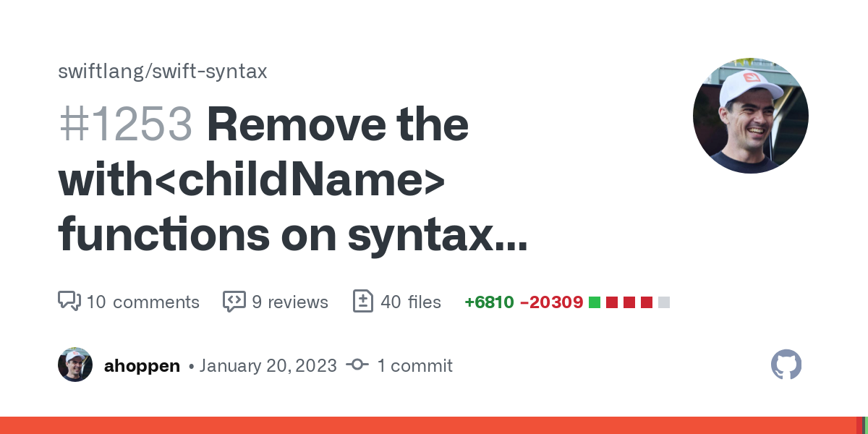
Task: Open ahoppen's username link
Action: coord(142,365)
